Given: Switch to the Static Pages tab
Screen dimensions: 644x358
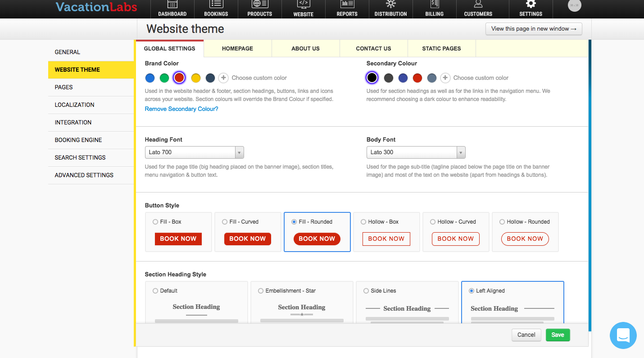Looking at the screenshot, I should pos(441,48).
